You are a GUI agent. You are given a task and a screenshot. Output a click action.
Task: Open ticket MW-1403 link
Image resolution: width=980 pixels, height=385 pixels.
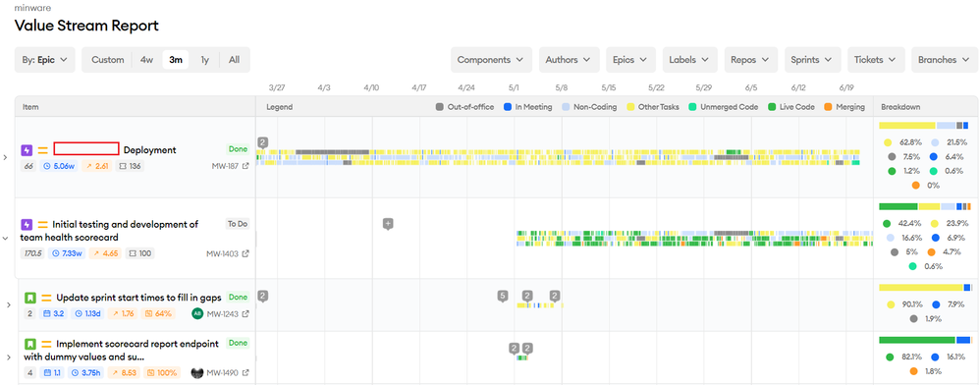223,253
